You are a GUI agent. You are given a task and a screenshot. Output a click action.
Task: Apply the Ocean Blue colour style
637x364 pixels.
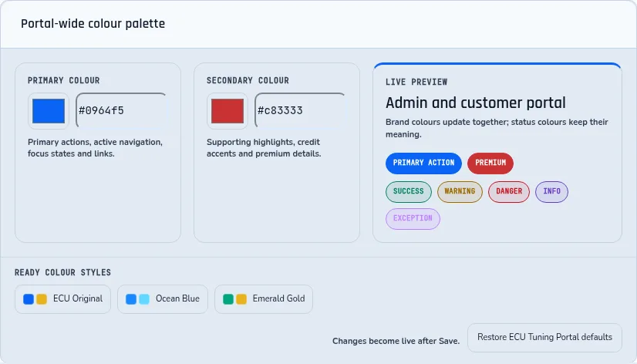click(163, 299)
